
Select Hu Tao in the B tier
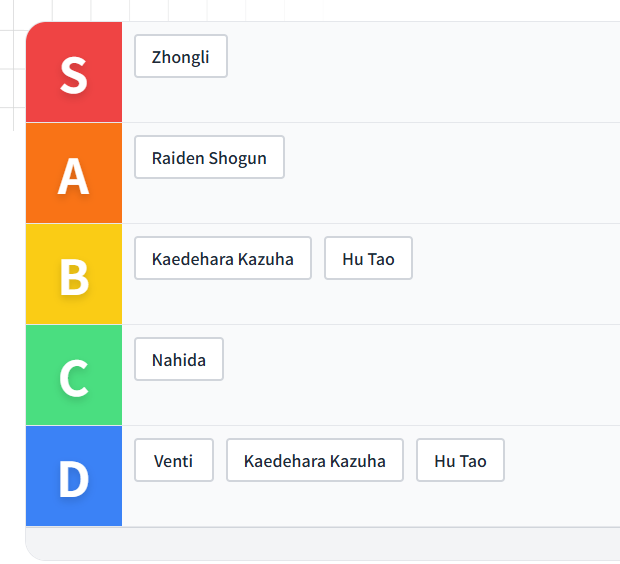pyautogui.click(x=368, y=258)
